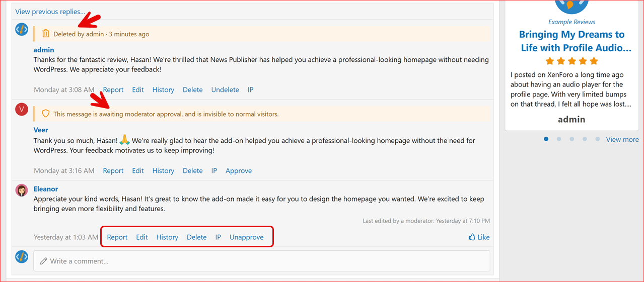This screenshot has height=282, width=644.
Task: Click the shield icon in the moderation notice
Action: point(46,114)
